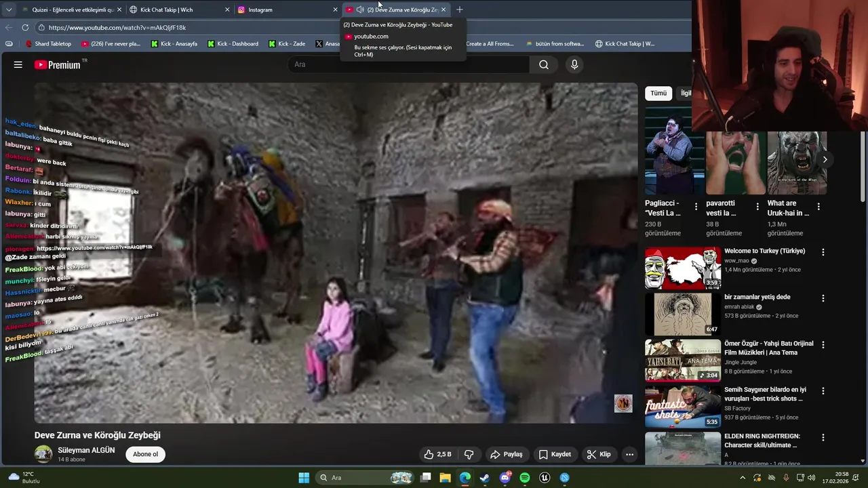Open the tab search dropdown arrow
Image resolution: width=868 pixels, height=488 pixels.
pos(9,9)
